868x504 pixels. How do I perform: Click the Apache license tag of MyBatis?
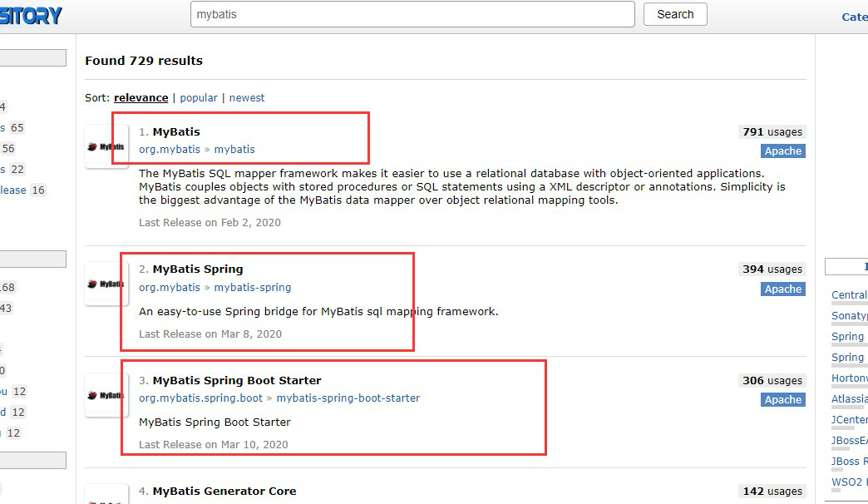coord(782,151)
